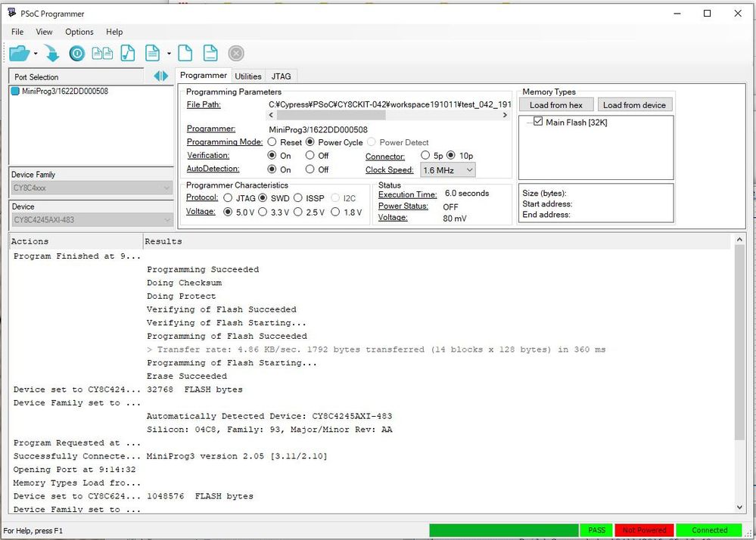Toggle device power with the power button icon

coord(76,53)
